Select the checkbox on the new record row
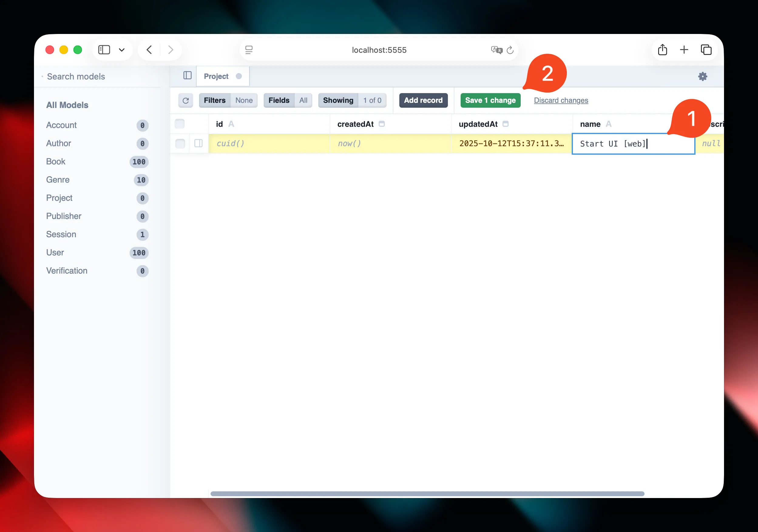The width and height of the screenshot is (758, 532). point(180,143)
